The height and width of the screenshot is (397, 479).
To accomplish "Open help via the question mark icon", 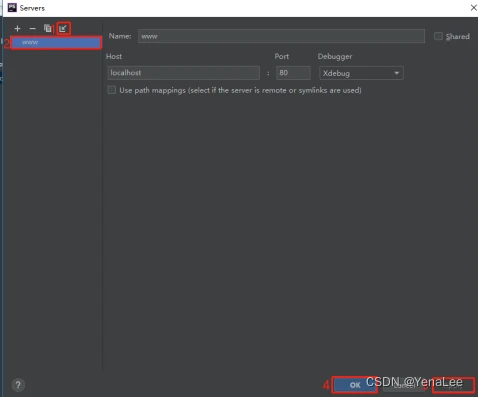I will [x=18, y=385].
